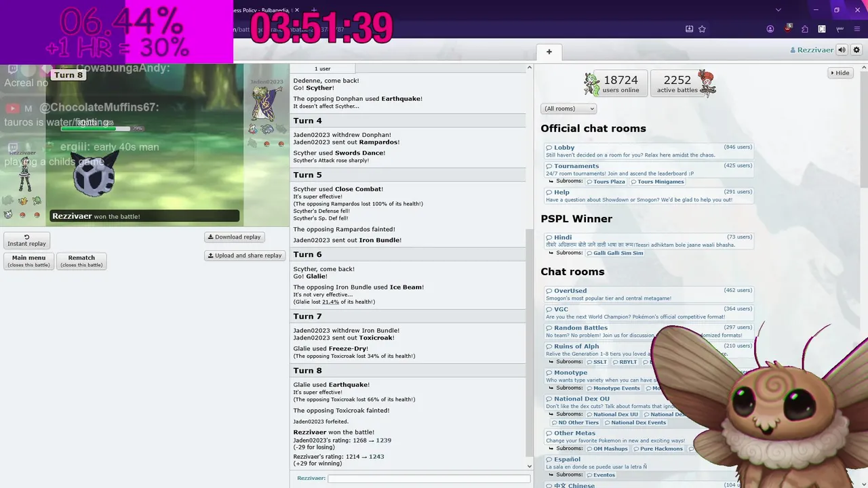The image size is (868, 488).
Task: Open the National Dex UU subroom
Action: coord(613,414)
